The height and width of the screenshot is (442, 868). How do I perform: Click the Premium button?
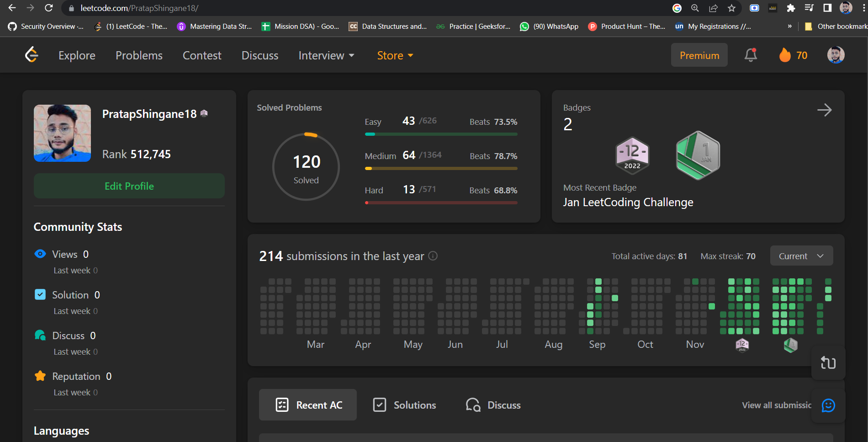[x=699, y=55]
